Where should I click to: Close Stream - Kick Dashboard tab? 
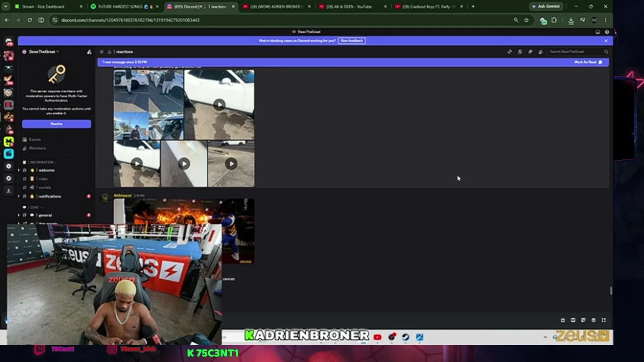click(x=81, y=7)
